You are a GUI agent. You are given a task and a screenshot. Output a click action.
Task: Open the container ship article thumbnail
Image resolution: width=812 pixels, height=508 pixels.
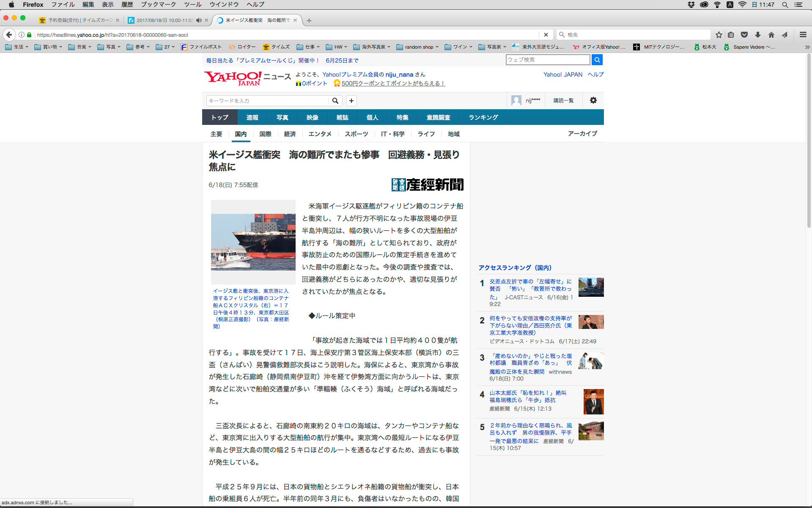point(253,242)
